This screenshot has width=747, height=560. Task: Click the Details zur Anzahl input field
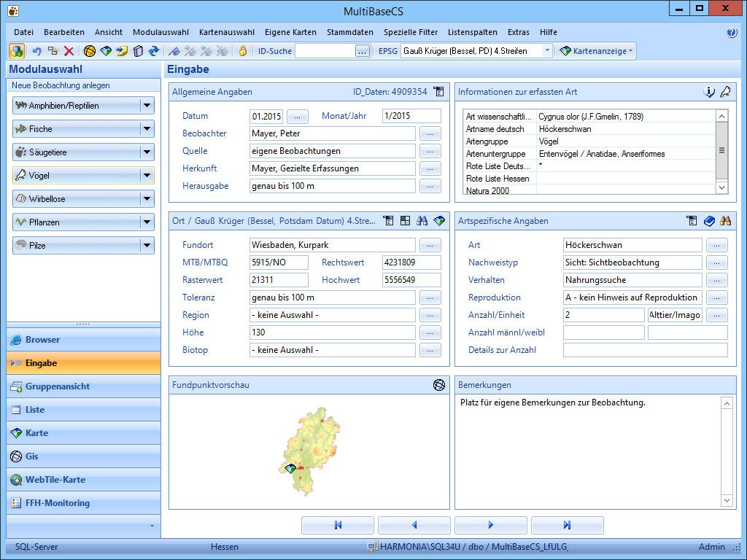[x=646, y=350]
